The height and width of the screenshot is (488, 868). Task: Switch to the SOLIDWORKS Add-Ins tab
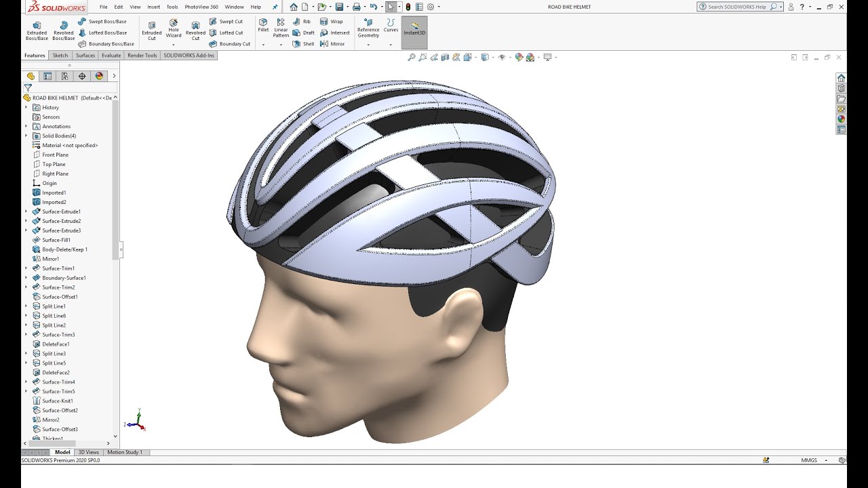(x=189, y=56)
